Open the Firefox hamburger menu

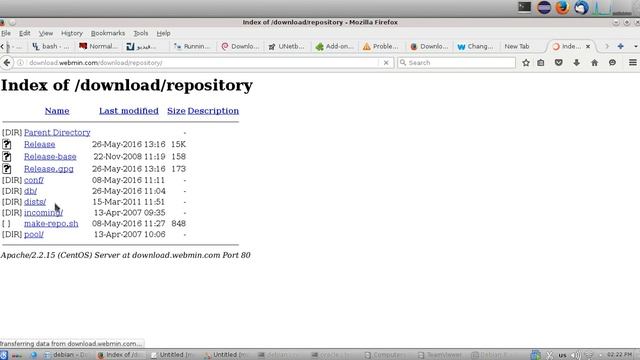632,63
